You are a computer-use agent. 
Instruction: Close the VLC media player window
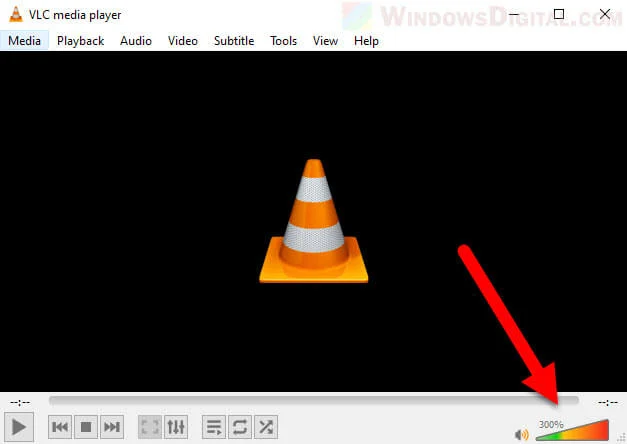(605, 14)
